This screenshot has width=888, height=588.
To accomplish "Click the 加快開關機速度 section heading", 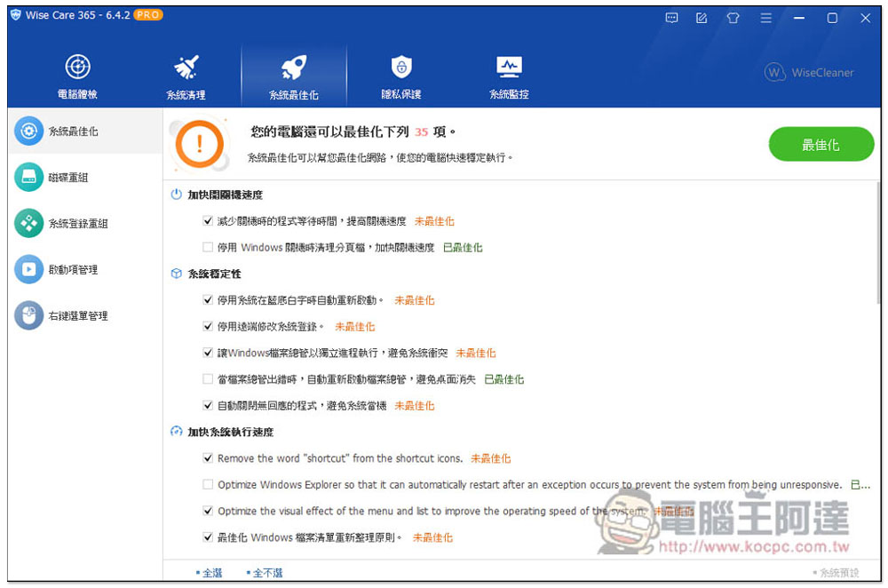I will click(x=226, y=195).
